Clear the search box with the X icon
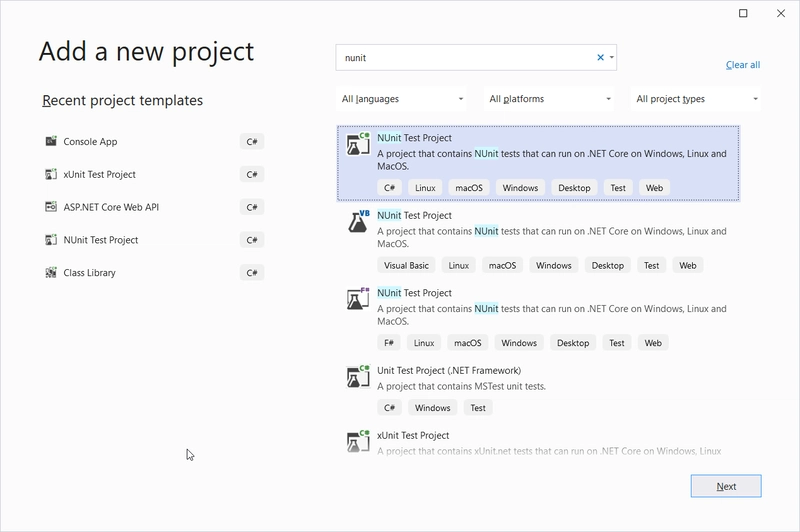Viewport: 800px width, 532px height. point(601,58)
